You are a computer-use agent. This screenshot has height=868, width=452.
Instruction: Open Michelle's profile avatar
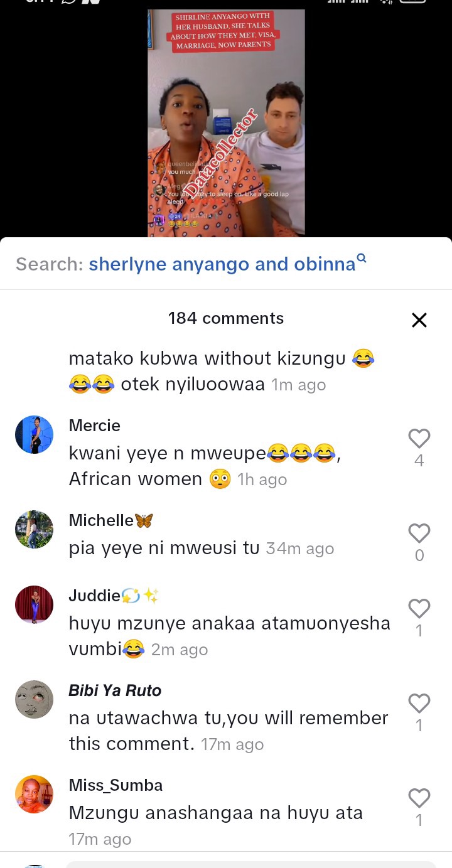pyautogui.click(x=34, y=529)
